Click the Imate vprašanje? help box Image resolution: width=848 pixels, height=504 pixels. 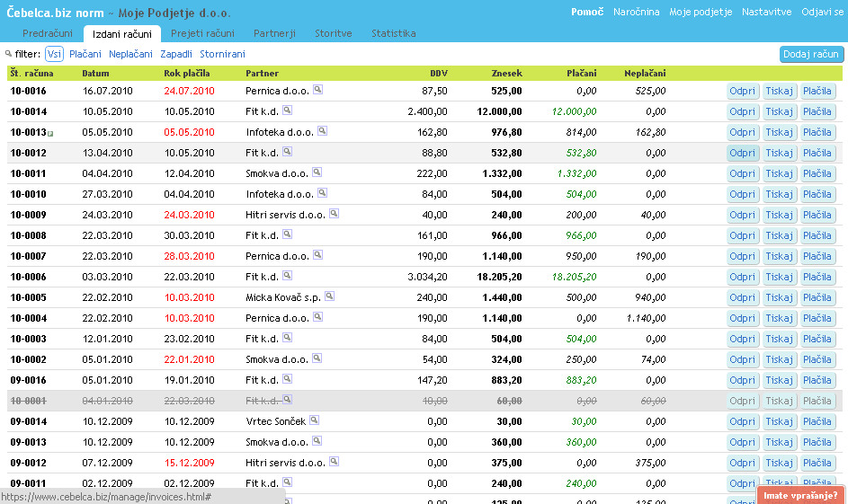click(x=800, y=495)
